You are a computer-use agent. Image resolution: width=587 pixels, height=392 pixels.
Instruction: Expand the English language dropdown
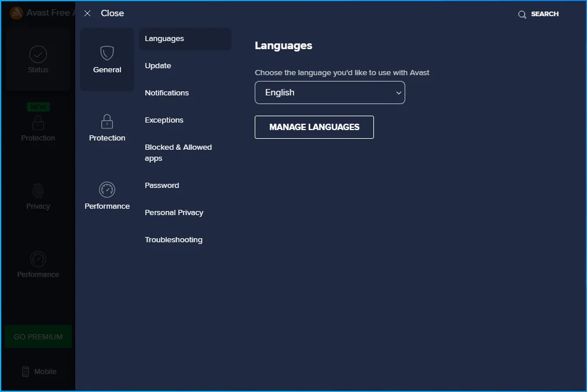330,93
